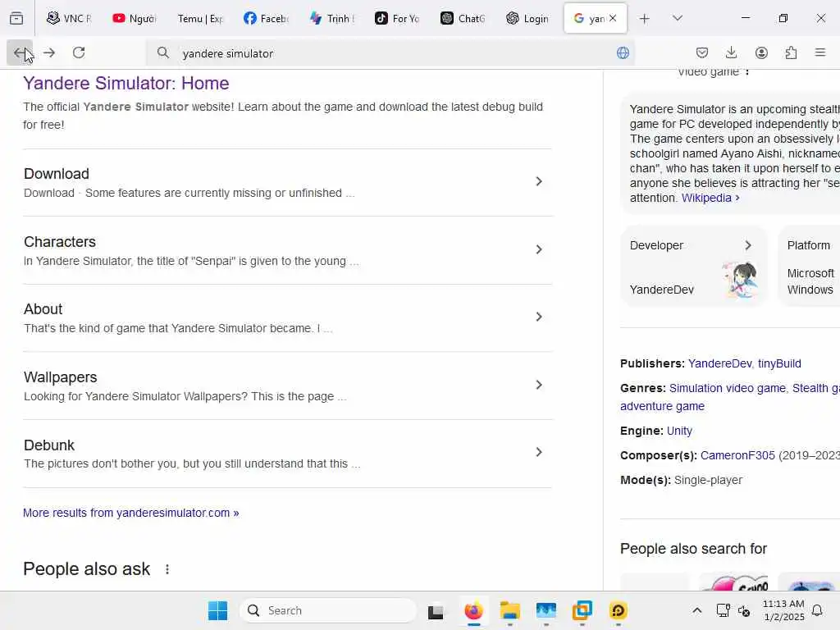
Task: Open the yellow chat-bubble taskbar app
Action: point(619,610)
